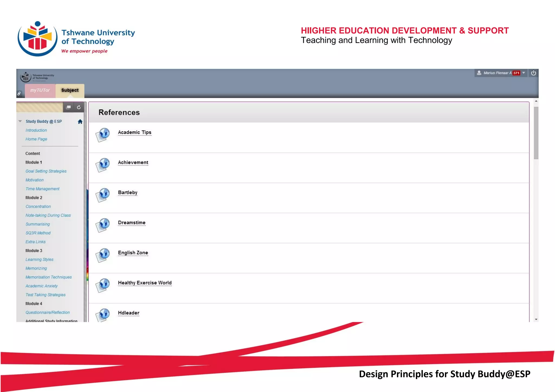Open the Study Buddy @ ESP course link

coord(44,121)
